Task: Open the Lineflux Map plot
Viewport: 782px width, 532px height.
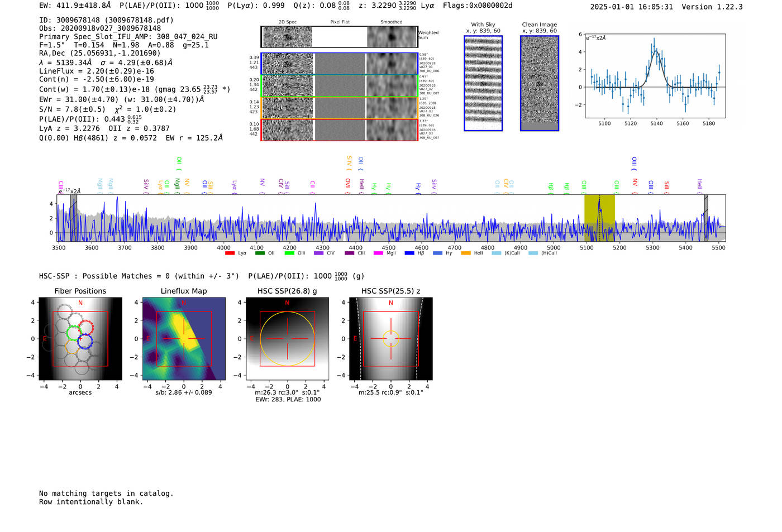Action: coord(184,339)
